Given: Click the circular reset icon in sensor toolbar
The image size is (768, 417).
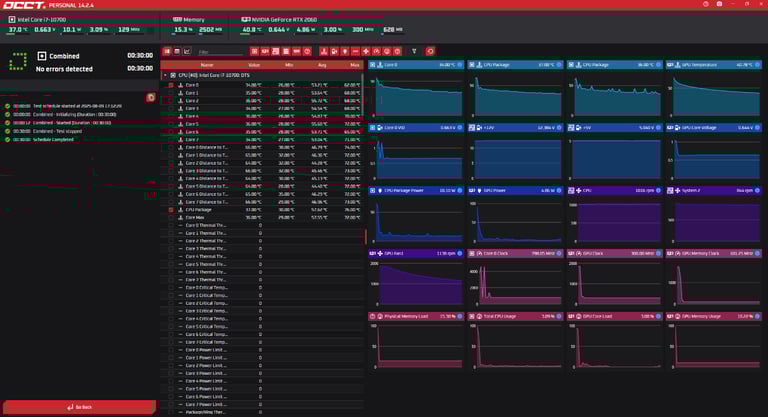Looking at the screenshot, I should [x=431, y=50].
